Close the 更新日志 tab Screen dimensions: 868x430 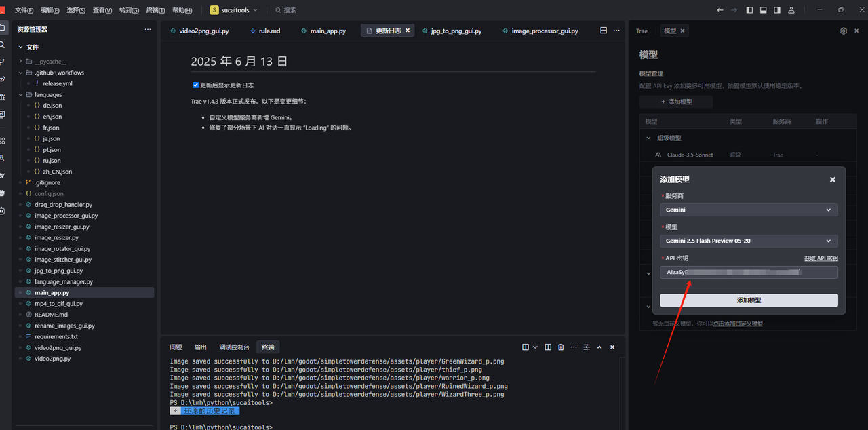[408, 31]
